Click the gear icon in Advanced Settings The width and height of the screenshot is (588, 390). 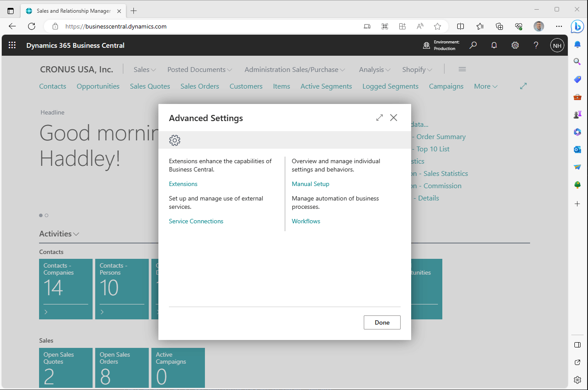175,140
